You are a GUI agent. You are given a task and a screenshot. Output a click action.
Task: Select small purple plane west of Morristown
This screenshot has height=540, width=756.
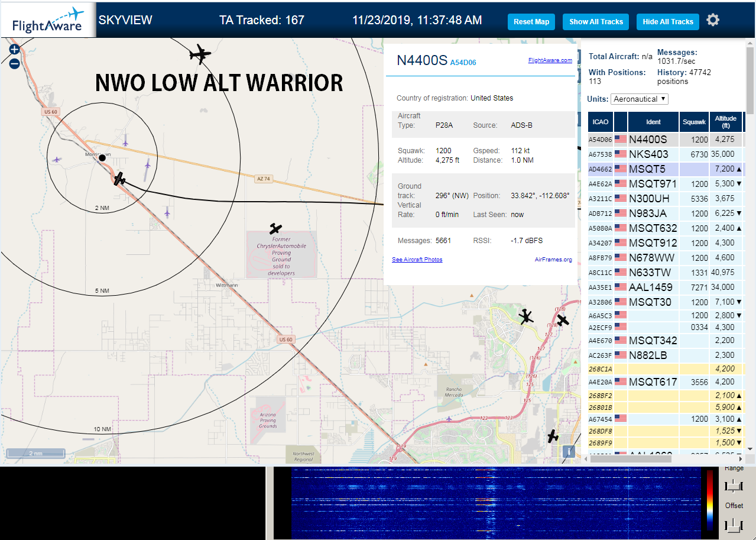point(57,159)
